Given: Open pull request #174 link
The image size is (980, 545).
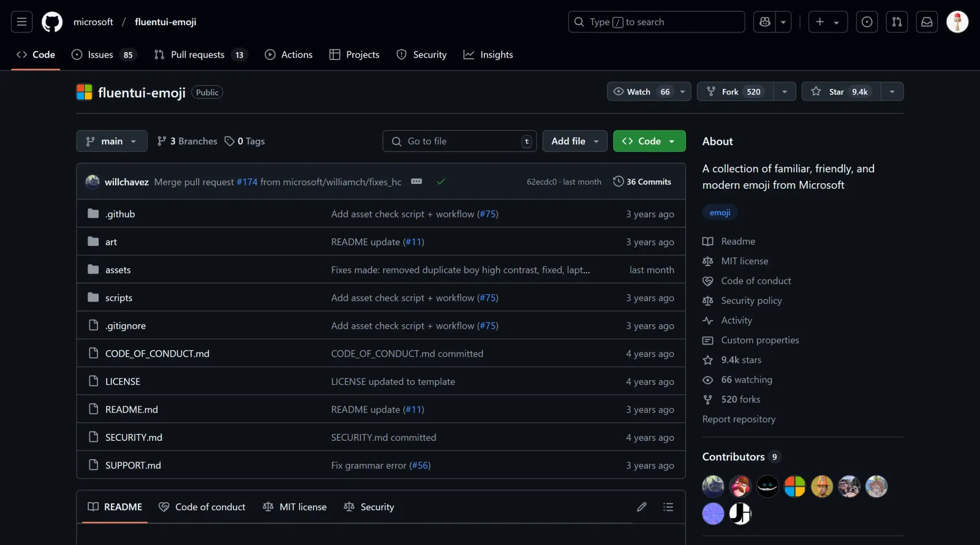Looking at the screenshot, I should click(x=247, y=182).
